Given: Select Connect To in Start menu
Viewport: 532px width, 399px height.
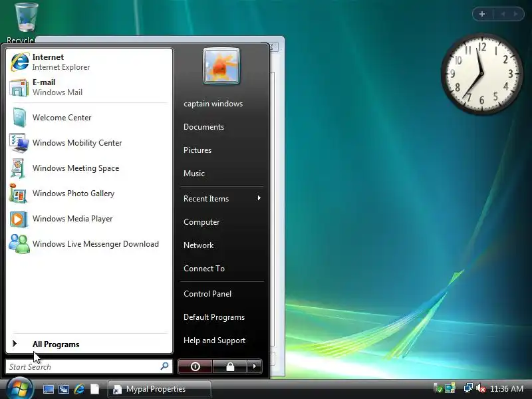Looking at the screenshot, I should 204,269.
